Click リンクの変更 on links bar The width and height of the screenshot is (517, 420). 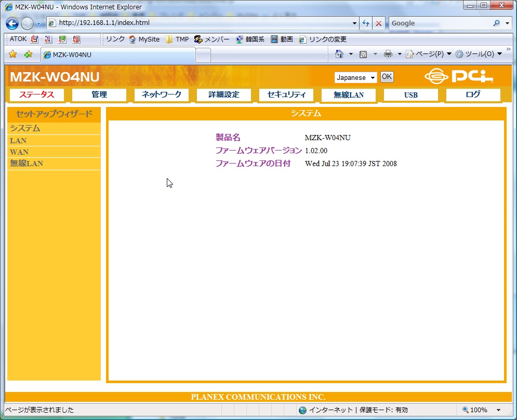pos(323,39)
